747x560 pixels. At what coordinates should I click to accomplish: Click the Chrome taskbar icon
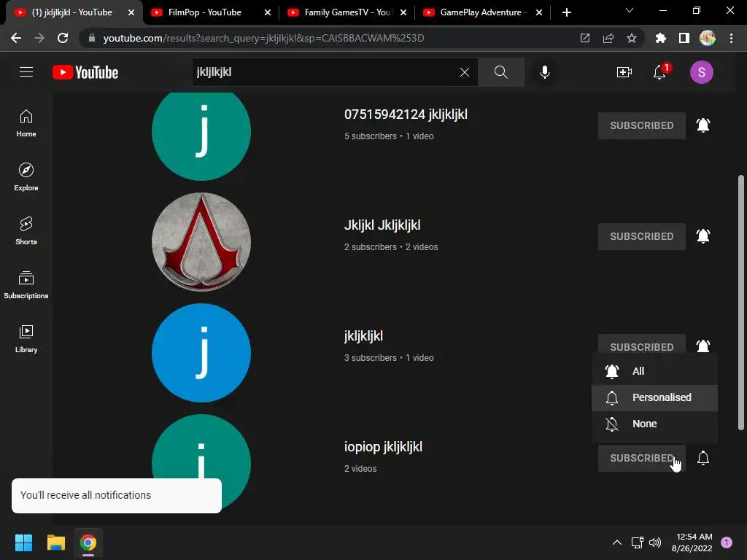[88, 542]
